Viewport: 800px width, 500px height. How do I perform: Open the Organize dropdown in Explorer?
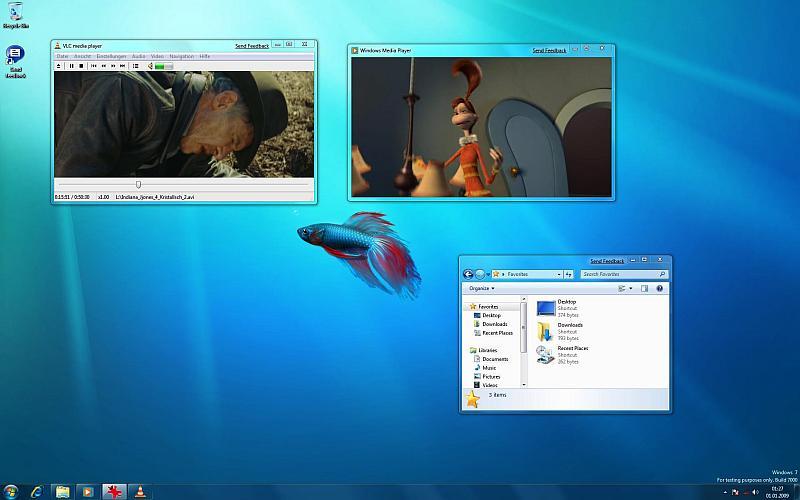tap(482, 288)
